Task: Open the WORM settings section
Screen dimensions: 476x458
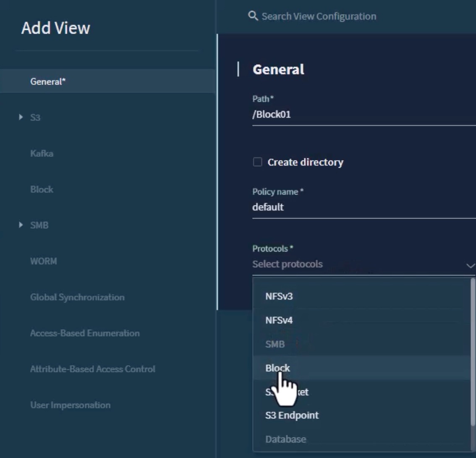Action: pos(44,261)
